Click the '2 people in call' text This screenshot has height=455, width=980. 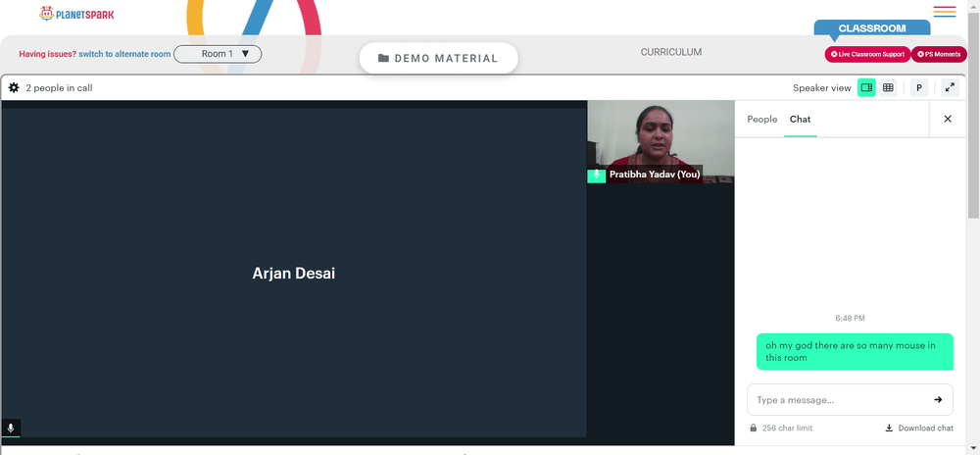pyautogui.click(x=59, y=88)
